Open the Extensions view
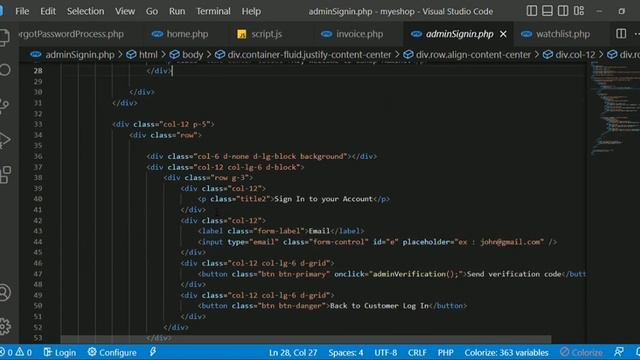The height and width of the screenshot is (360, 640). 5,175
